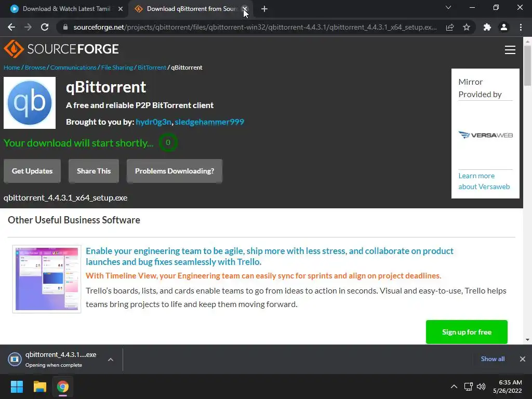The width and height of the screenshot is (532, 399).
Task: Switch to the Download & Watch Latest Tamil tab
Action: (x=66, y=9)
